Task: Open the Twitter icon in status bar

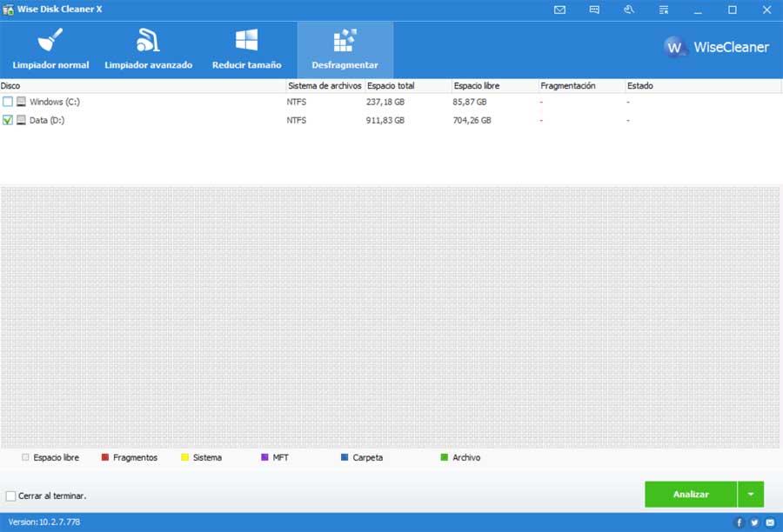Action: pyautogui.click(x=754, y=522)
